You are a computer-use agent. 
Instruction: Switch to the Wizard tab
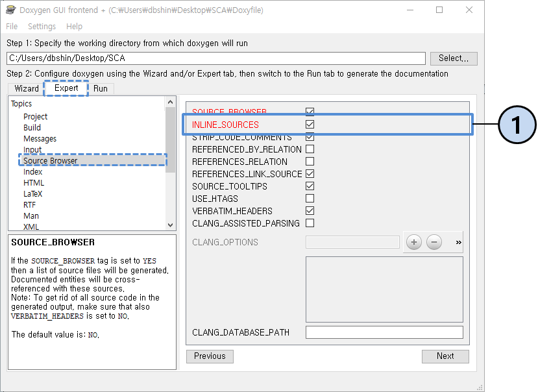27,88
